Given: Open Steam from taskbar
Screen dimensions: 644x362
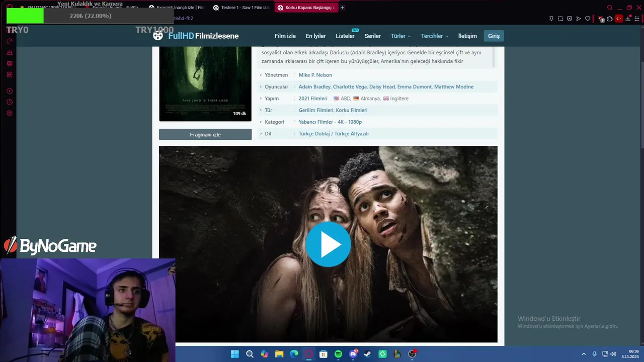Looking at the screenshot, I should 368,354.
